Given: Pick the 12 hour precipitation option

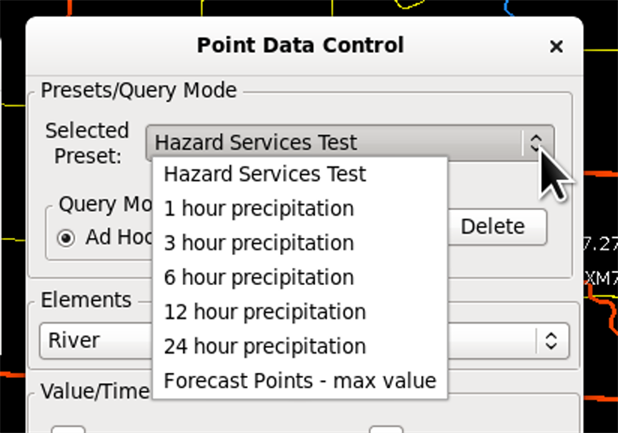Looking at the screenshot, I should coord(265,312).
